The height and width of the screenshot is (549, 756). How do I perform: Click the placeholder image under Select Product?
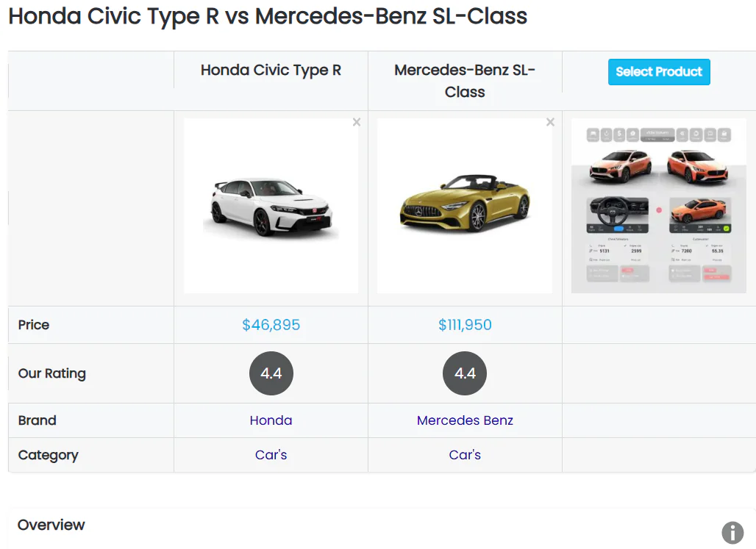click(658, 207)
